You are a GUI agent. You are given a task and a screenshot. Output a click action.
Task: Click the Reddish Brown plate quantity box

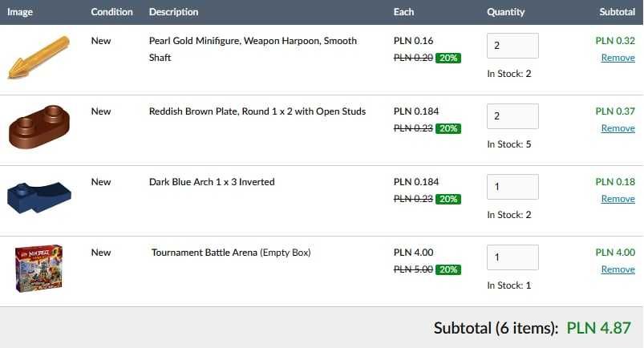tap(512, 116)
